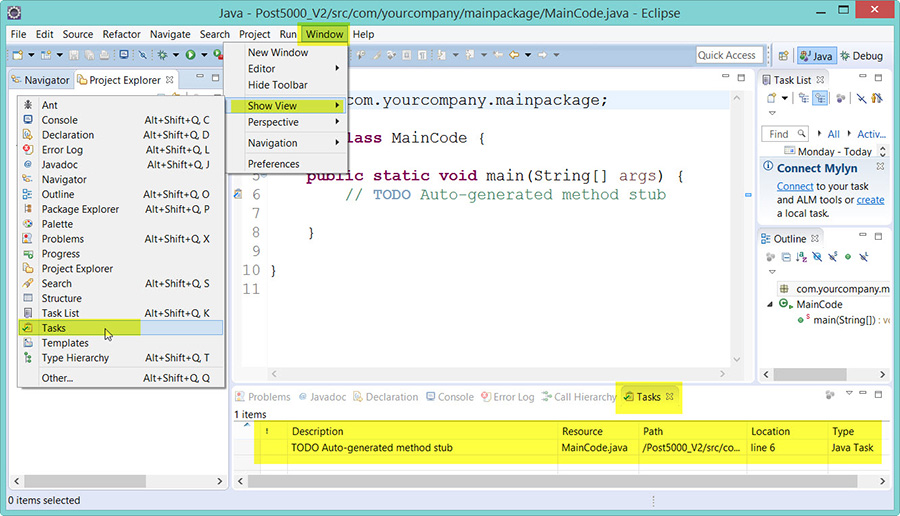This screenshot has height=516, width=900.
Task: Click Hide Fields icon in Outline toolbar
Action: (817, 257)
